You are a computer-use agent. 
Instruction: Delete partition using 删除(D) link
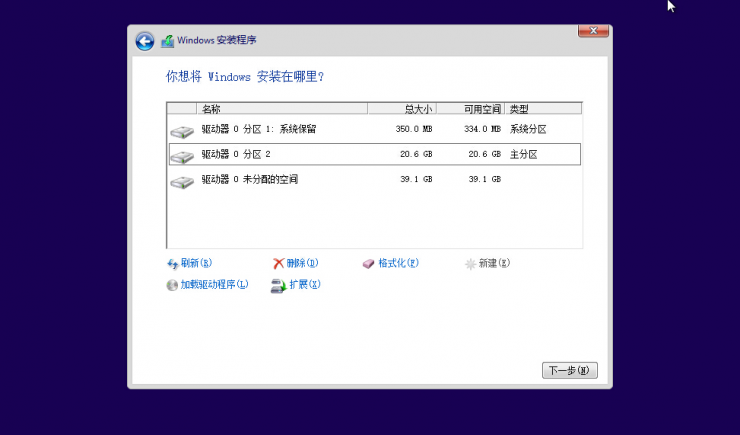click(x=303, y=263)
